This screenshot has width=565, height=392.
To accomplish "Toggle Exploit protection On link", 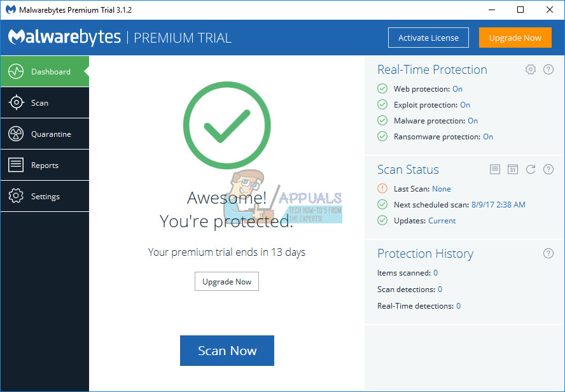I will point(465,105).
